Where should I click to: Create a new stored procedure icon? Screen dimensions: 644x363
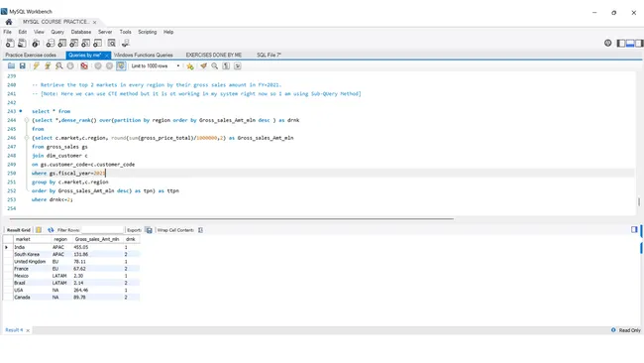pyautogui.click(x=86, y=44)
